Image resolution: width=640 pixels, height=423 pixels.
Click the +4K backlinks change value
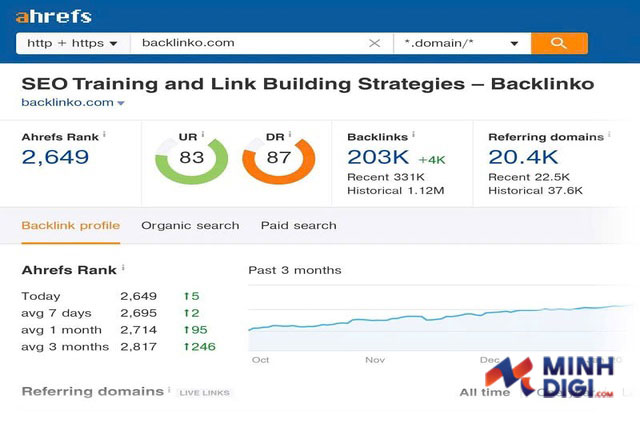432,160
